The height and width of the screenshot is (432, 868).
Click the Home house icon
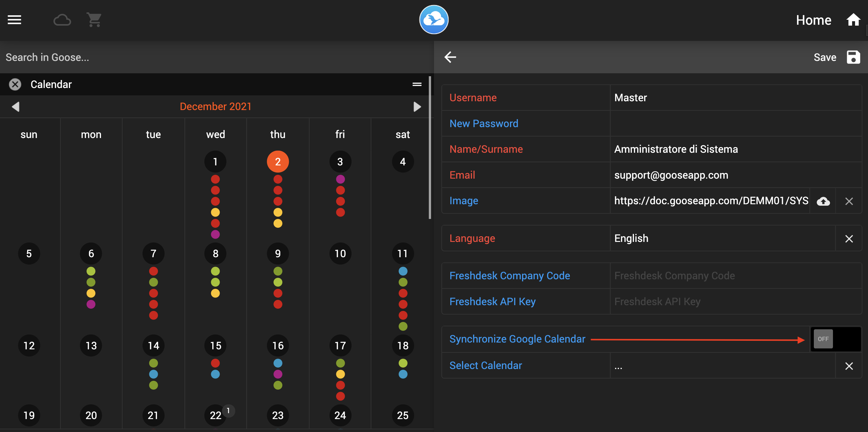coord(853,20)
